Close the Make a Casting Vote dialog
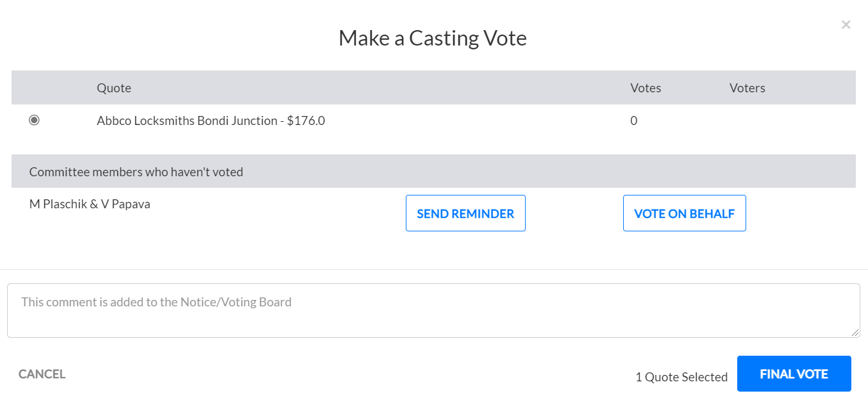 pos(846,25)
